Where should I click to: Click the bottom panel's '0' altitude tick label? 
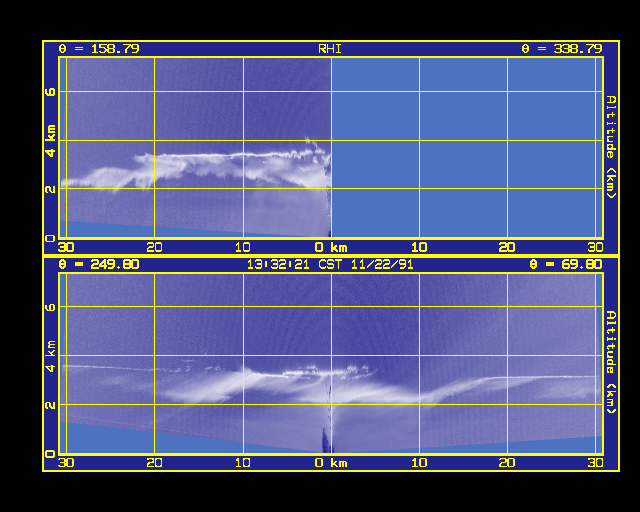(x=50, y=454)
